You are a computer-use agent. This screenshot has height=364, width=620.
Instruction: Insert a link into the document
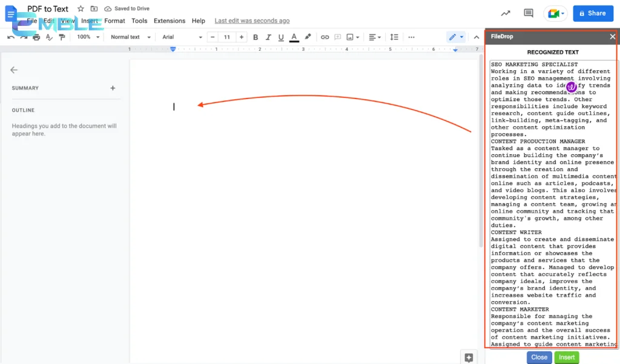pos(326,37)
